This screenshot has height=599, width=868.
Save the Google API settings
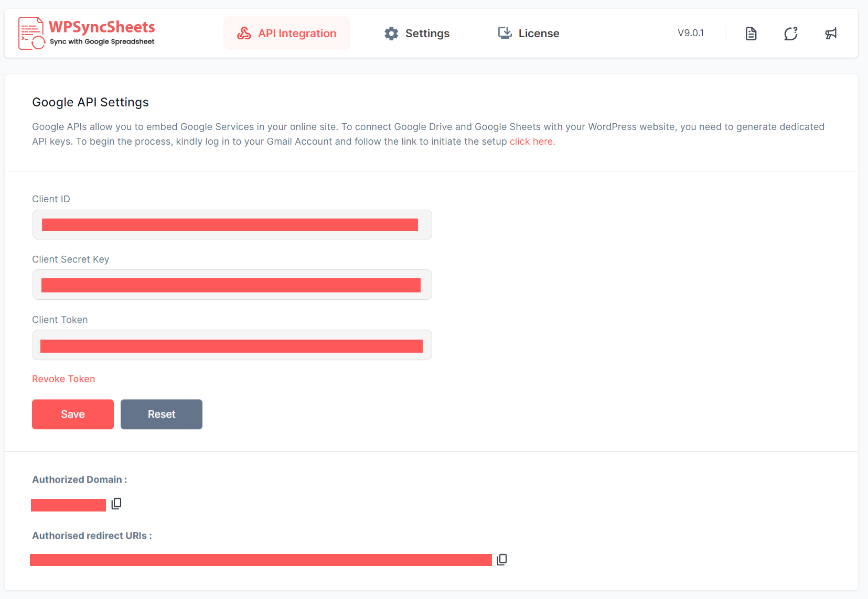tap(73, 415)
